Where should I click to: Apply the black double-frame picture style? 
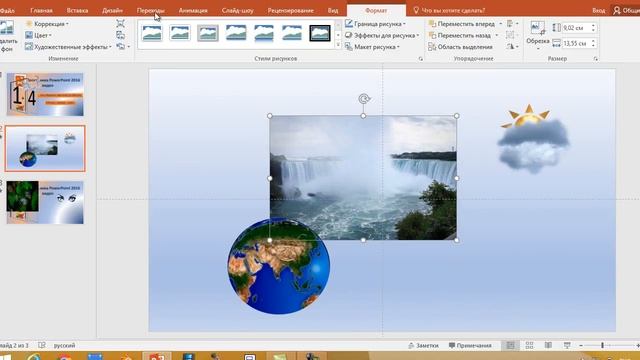320,33
